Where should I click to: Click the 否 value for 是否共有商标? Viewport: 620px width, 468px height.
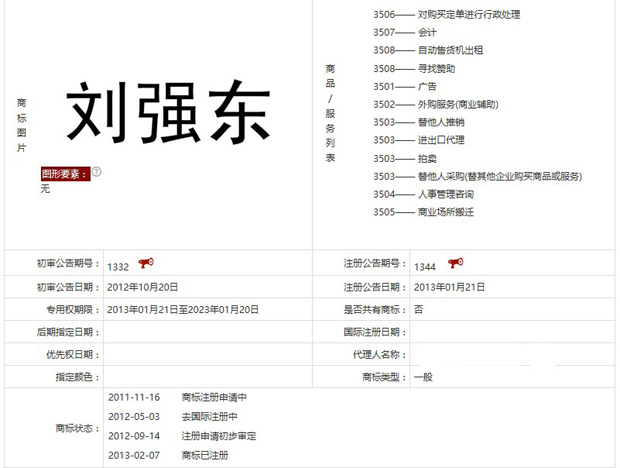(x=418, y=309)
